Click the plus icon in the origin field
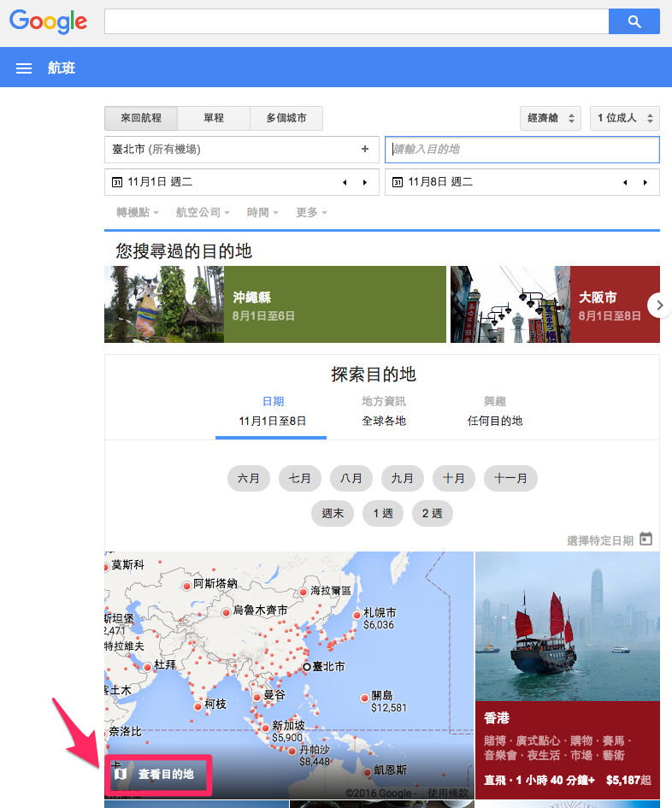Screen dimensions: 672x808 365,149
